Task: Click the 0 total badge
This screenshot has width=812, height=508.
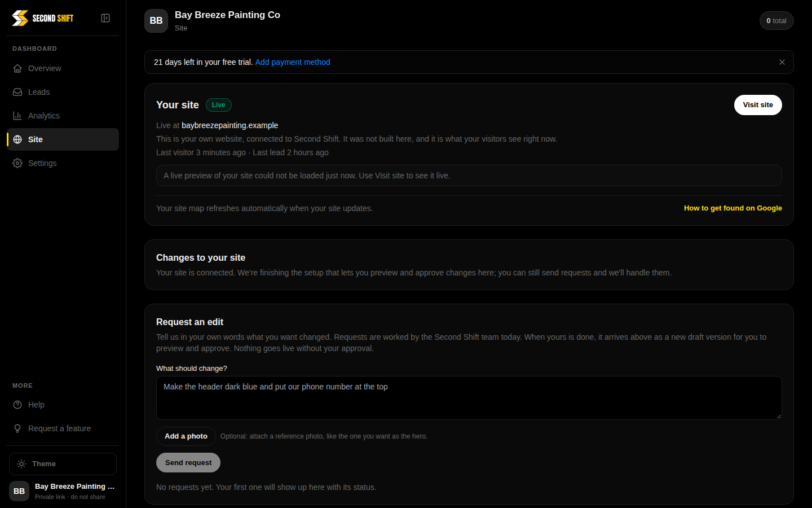Action: click(x=776, y=21)
